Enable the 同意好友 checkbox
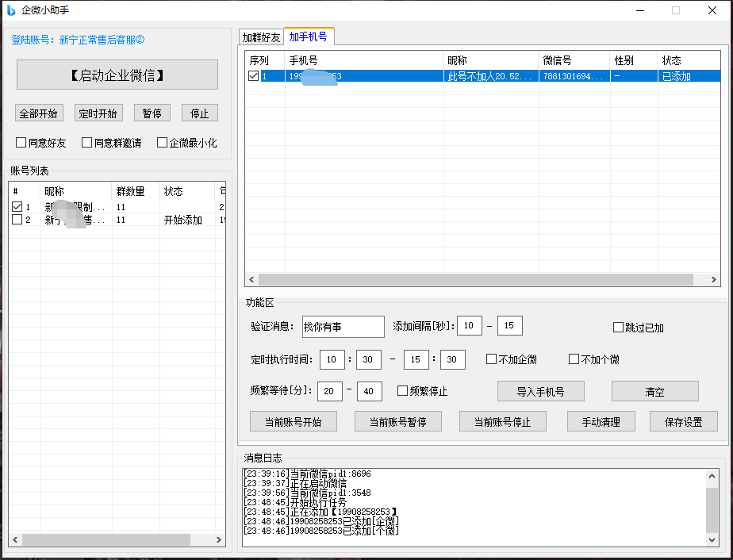Image resolution: width=733 pixels, height=560 pixels. (x=22, y=142)
